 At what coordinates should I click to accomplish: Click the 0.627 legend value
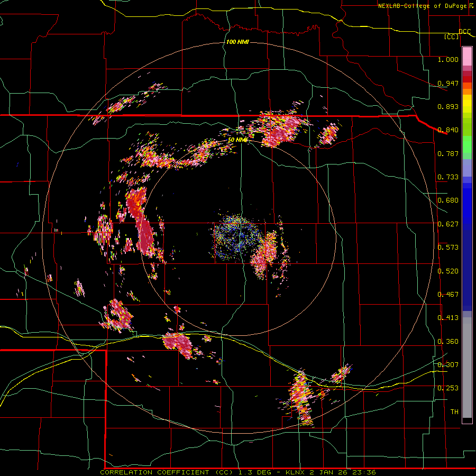click(448, 224)
